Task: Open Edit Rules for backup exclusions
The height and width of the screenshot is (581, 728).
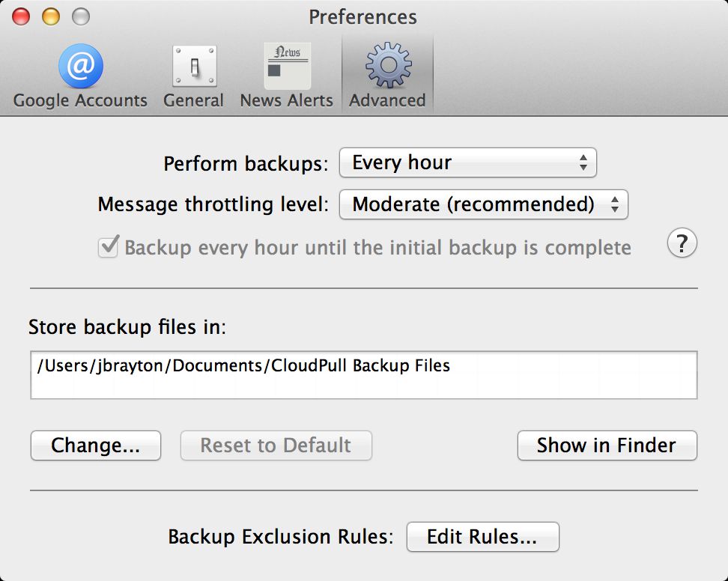Action: (483, 537)
